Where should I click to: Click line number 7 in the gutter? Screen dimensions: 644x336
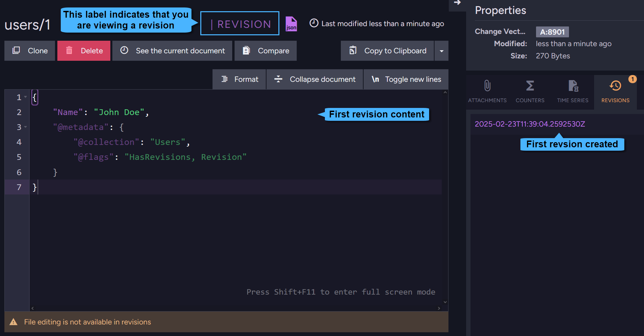pyautogui.click(x=19, y=187)
